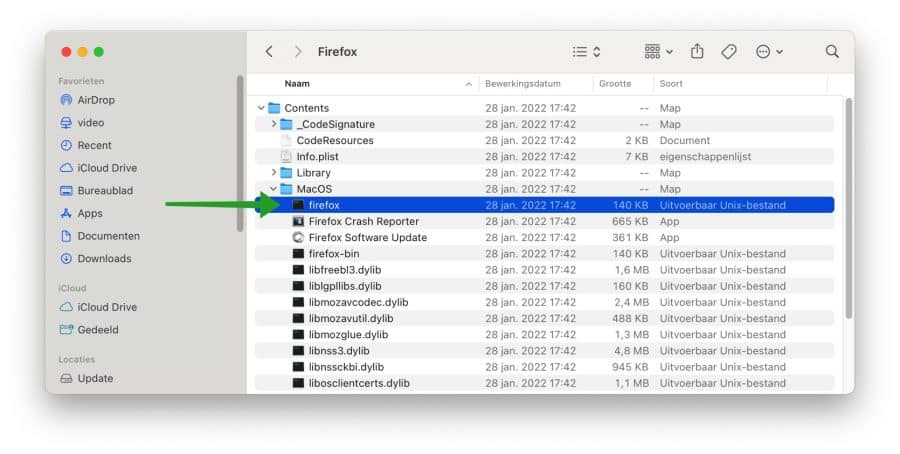This screenshot has width=900, height=454.
Task: Sort by the Grootte column
Action: (615, 84)
